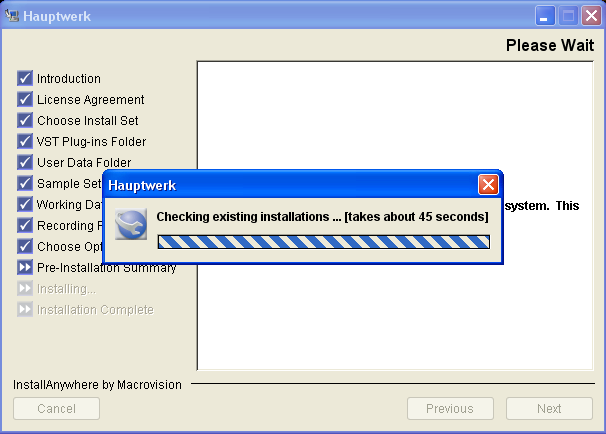Click the Introduction step checkmark icon
This screenshot has width=606, height=434.
(x=25, y=78)
